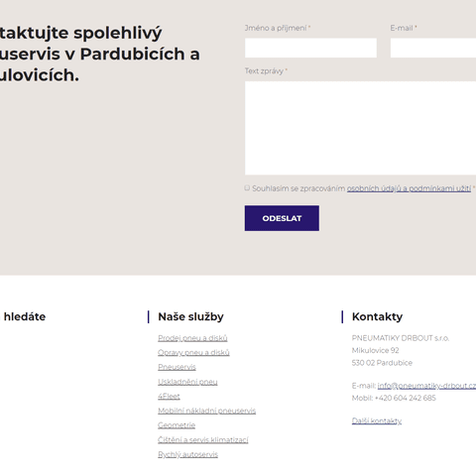
Task: Select Rychlý autoservis link
Action: (x=187, y=454)
